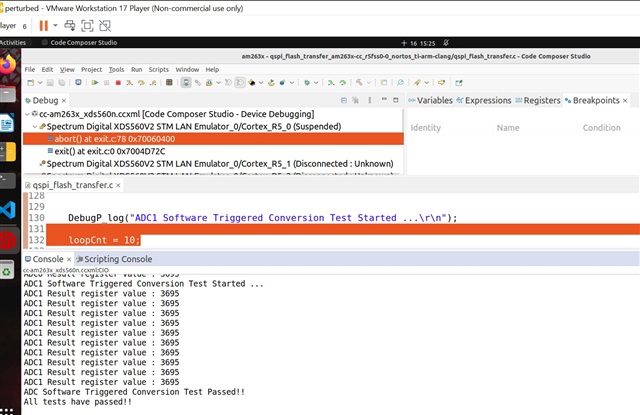Minimize the Debug view panel

[384, 99]
